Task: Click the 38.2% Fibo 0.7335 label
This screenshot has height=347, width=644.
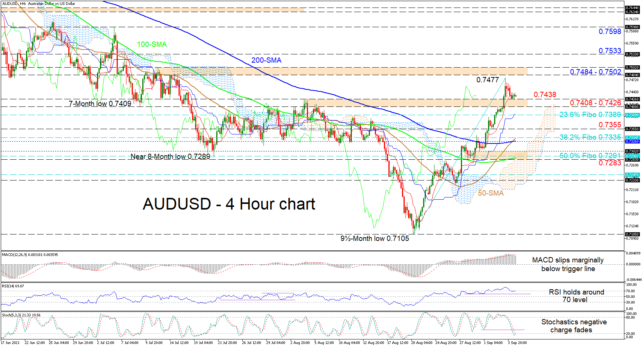Action: (590, 137)
